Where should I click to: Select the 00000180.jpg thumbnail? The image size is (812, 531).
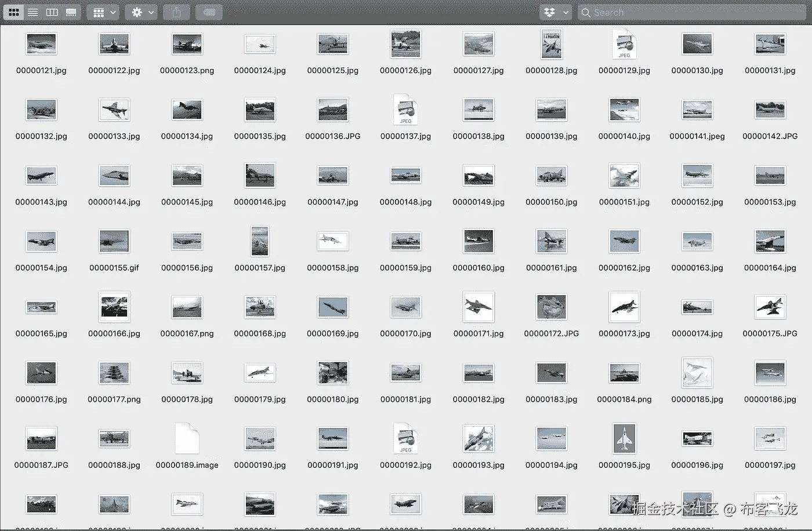(333, 373)
